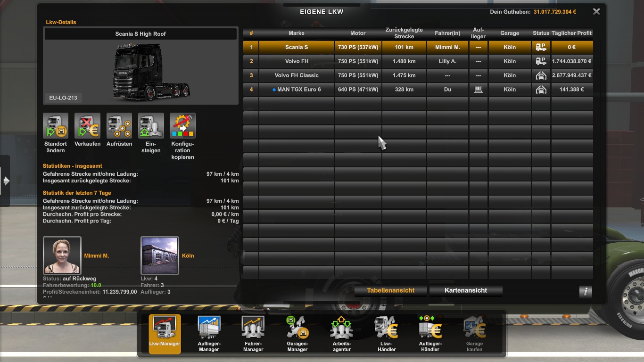The image size is (644, 362).
Task: Open the Aufrüsten upgrade icon
Action: click(119, 125)
